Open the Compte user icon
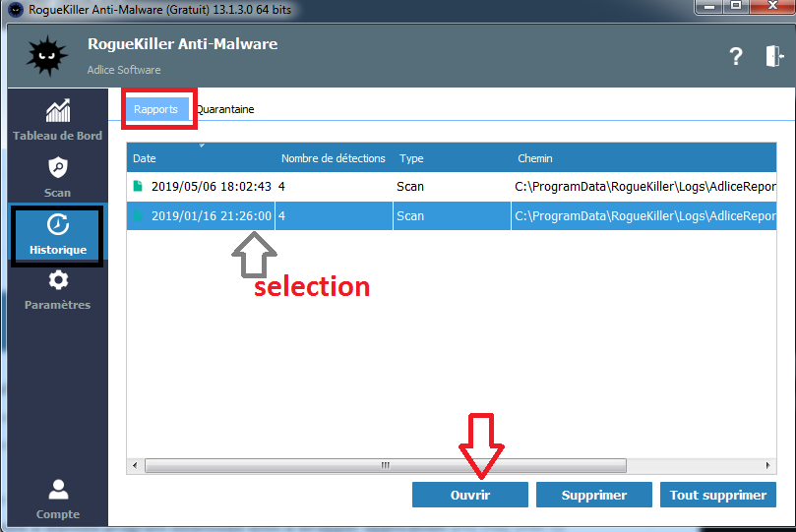 coord(58,489)
